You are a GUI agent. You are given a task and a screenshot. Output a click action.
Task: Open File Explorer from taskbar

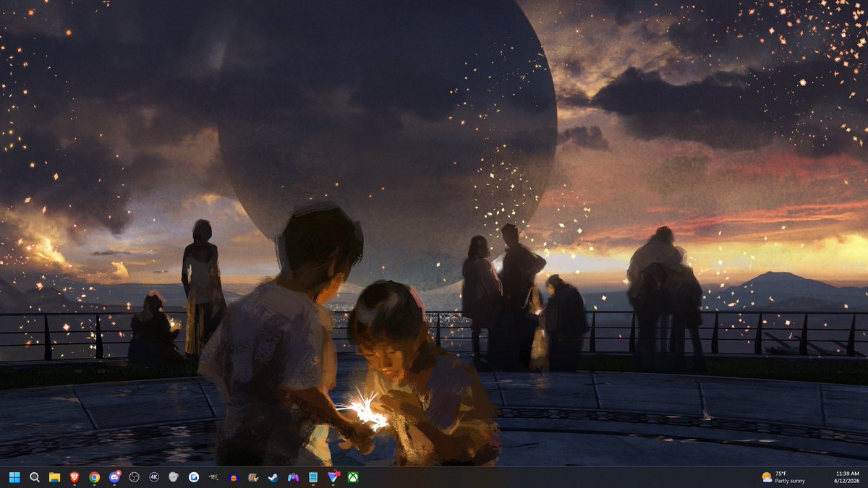point(54,477)
